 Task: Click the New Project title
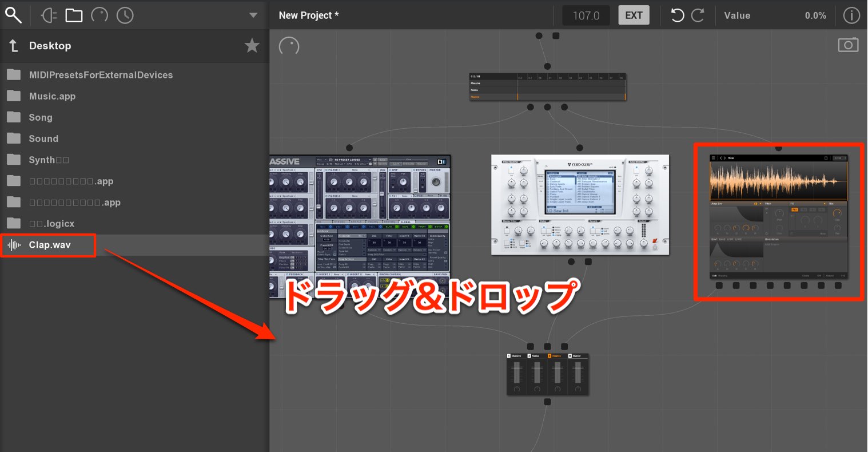(309, 15)
